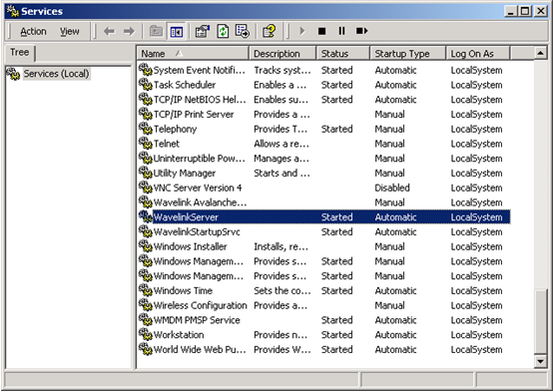The width and height of the screenshot is (553, 392).
Task: Click the Back arrow toolbar icon
Action: click(110, 31)
